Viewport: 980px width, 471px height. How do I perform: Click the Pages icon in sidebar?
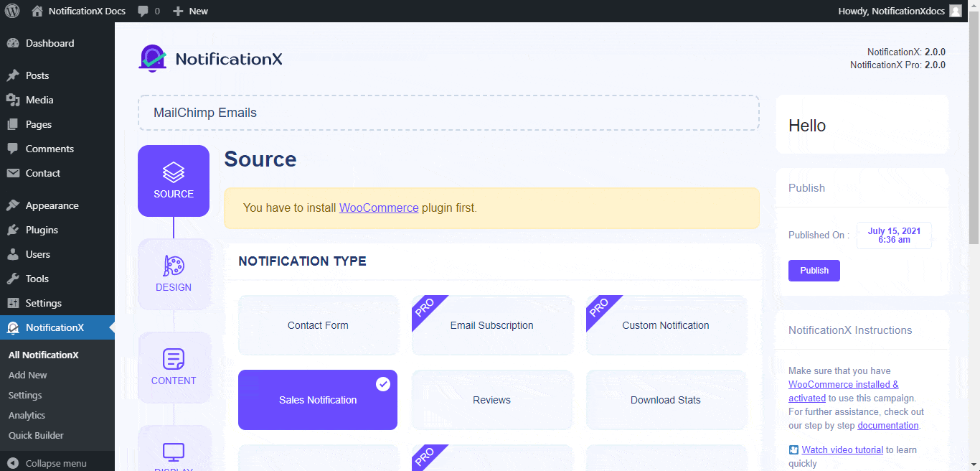pyautogui.click(x=13, y=124)
